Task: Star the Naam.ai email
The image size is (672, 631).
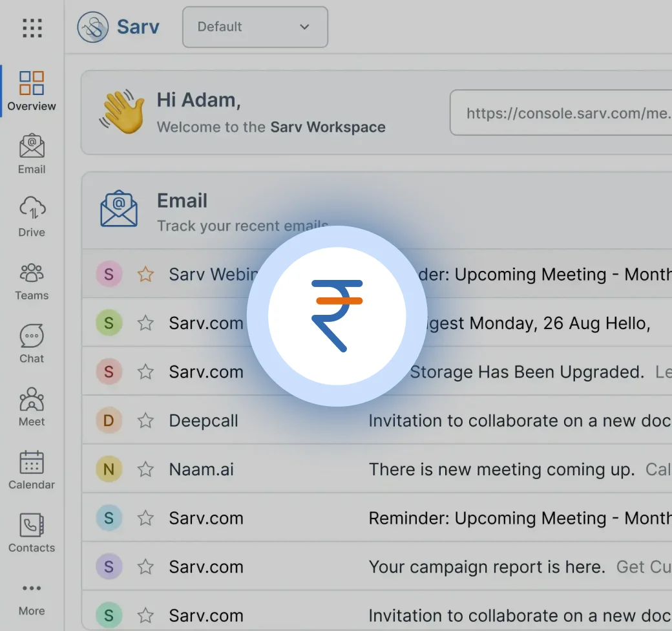Action: [146, 469]
